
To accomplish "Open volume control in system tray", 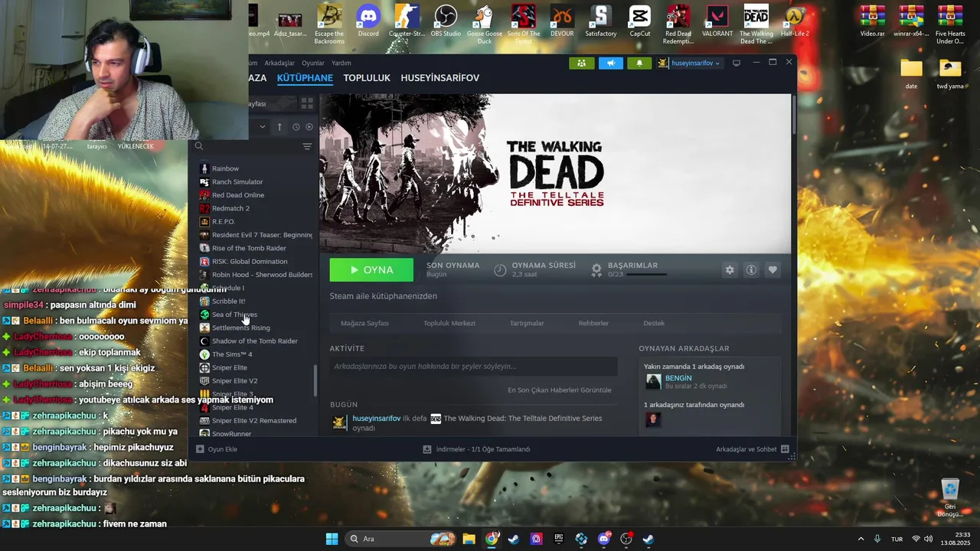I will click(928, 539).
